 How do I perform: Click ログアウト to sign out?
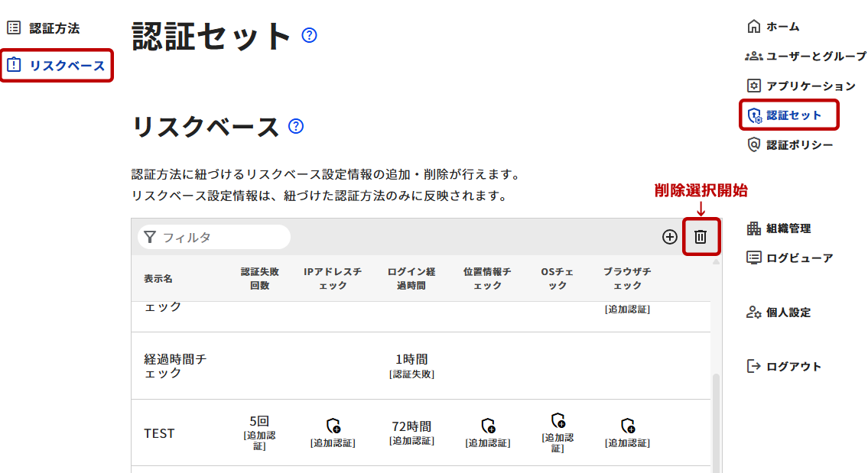[793, 366]
